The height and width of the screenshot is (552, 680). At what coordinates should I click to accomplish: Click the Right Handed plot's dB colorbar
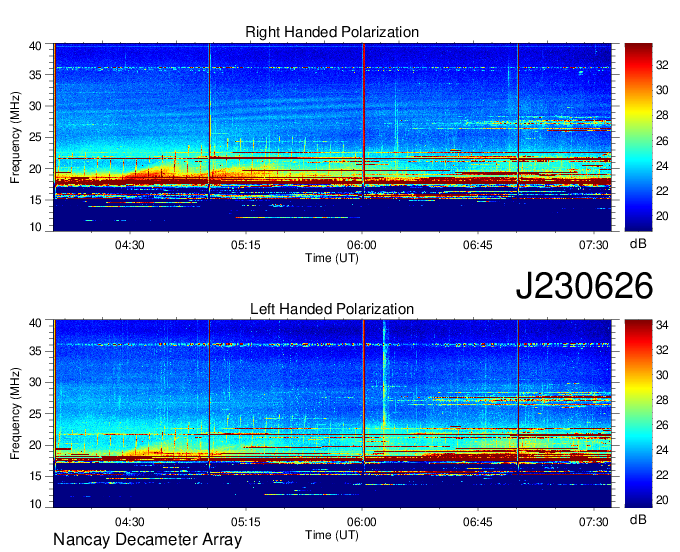638,137
